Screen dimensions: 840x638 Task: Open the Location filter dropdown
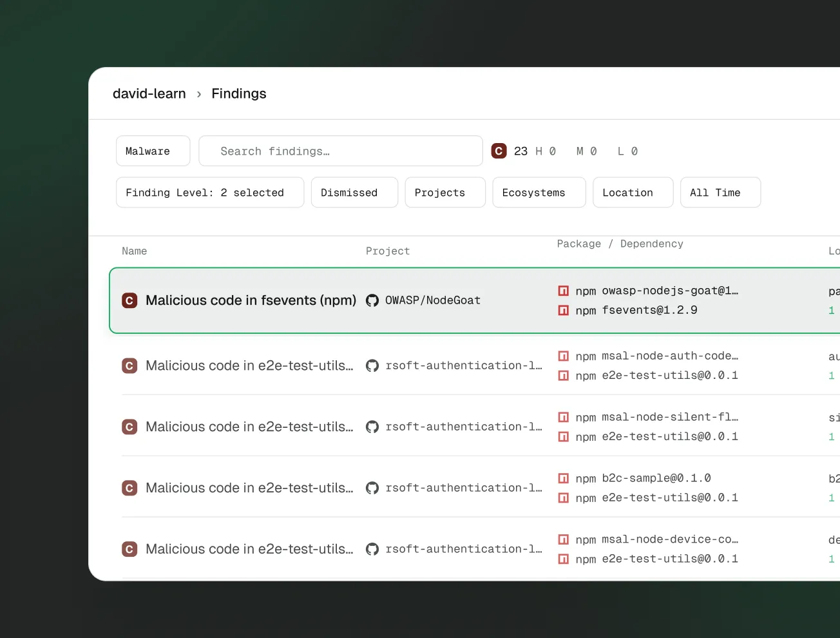(x=633, y=193)
